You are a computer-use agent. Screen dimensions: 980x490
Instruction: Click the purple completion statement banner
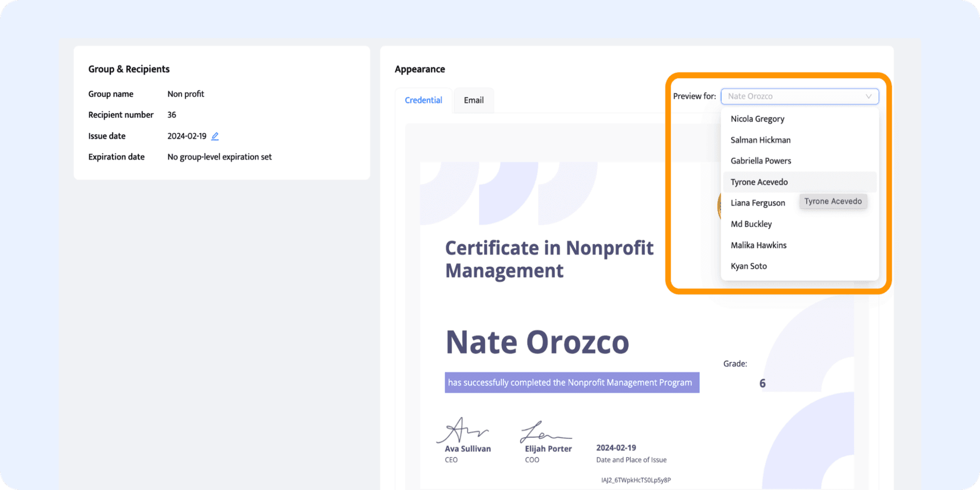coord(572,383)
